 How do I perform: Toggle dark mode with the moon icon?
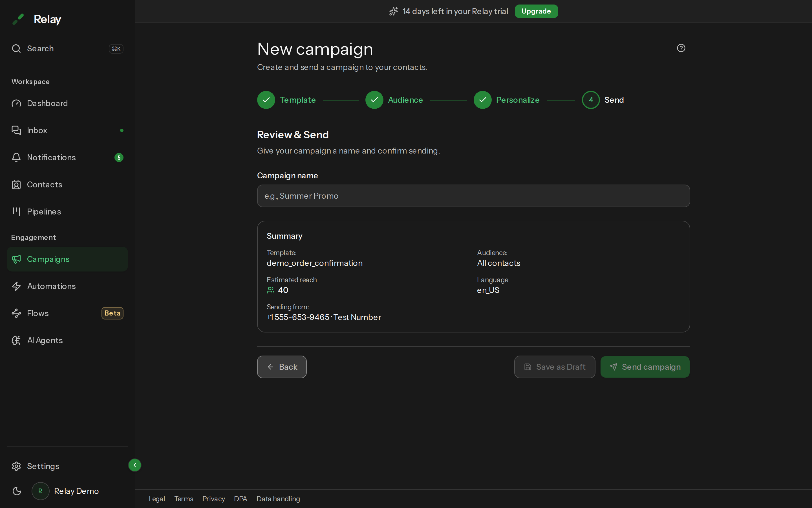17,491
